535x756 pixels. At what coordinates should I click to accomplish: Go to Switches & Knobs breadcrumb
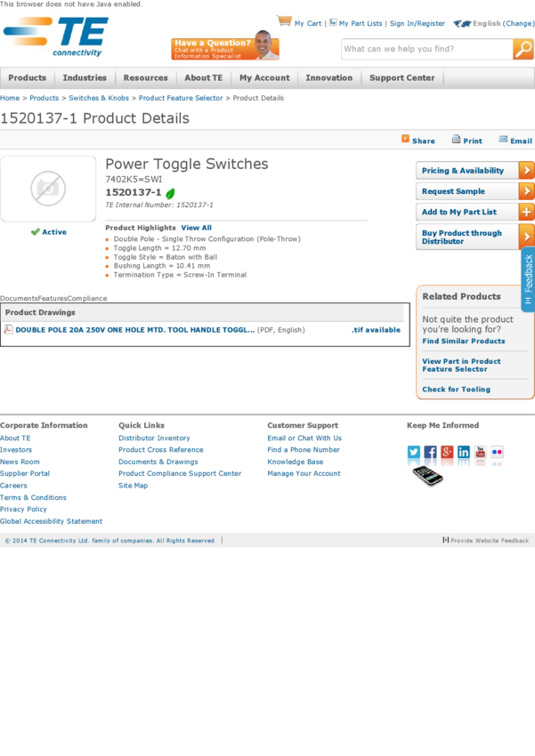coord(99,98)
